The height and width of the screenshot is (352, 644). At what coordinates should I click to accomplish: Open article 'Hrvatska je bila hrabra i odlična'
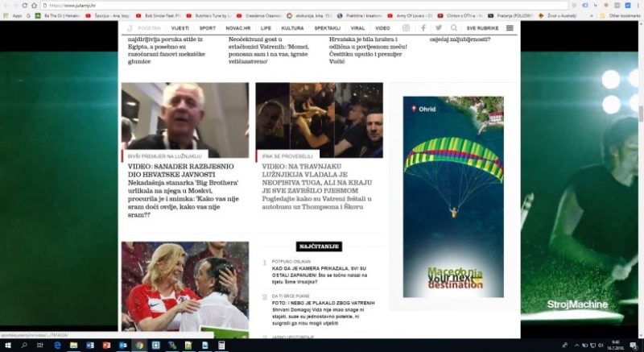click(x=368, y=51)
